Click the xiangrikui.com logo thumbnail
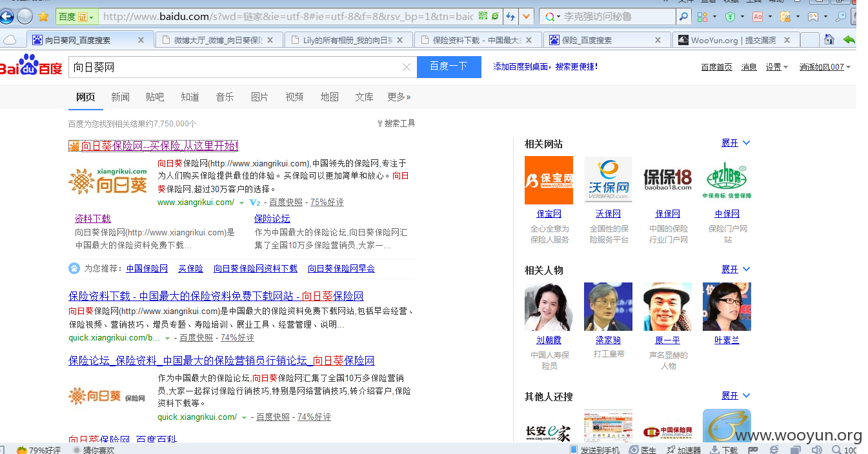The image size is (868, 454). pyautogui.click(x=108, y=181)
